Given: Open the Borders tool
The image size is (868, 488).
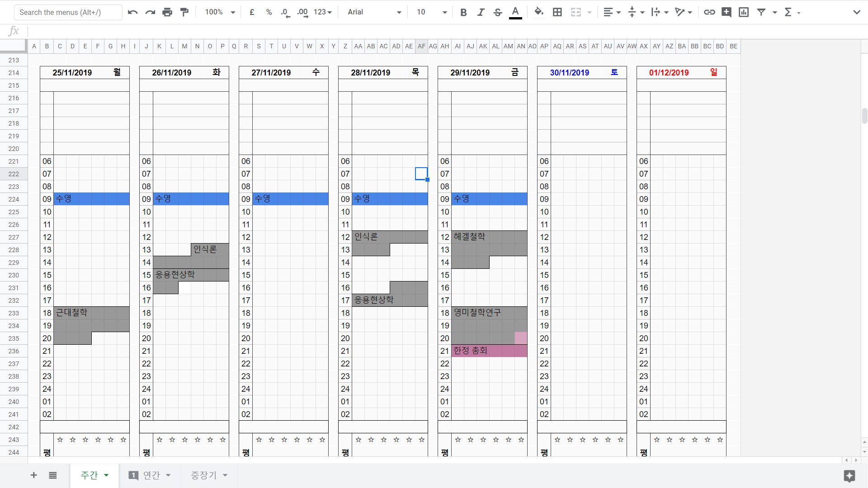Looking at the screenshot, I should [x=557, y=12].
